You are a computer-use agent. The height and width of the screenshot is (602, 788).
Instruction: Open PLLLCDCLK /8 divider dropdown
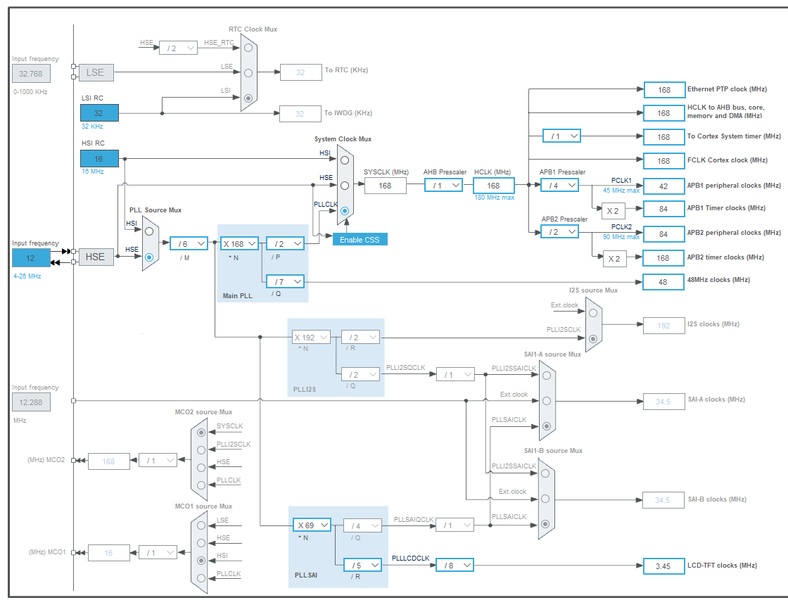pos(455,565)
